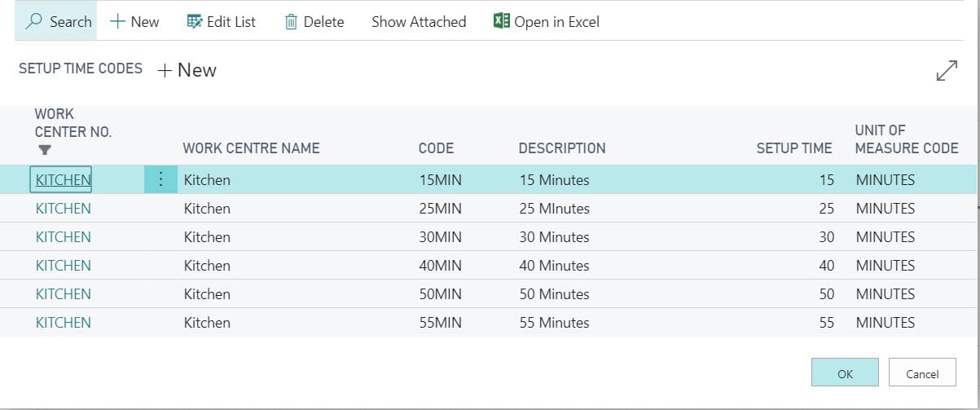Screen dimensions: 980x410
Task: Click the Search magnifier icon
Action: pyautogui.click(x=34, y=21)
